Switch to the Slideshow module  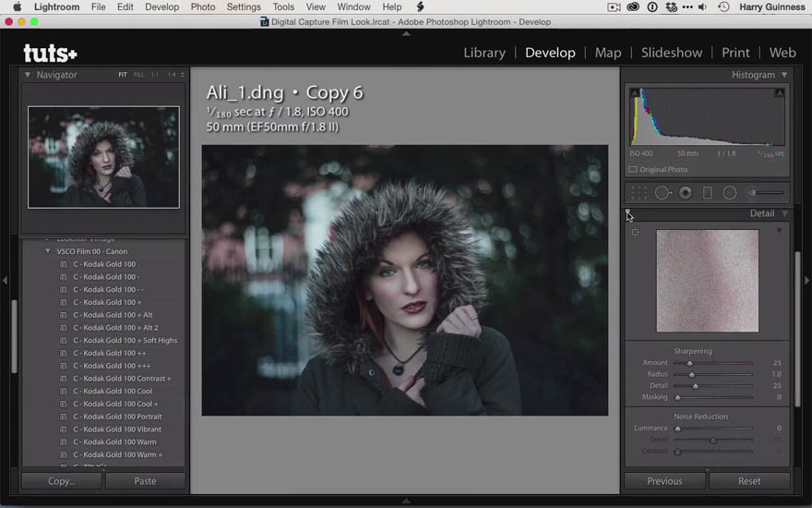point(672,53)
